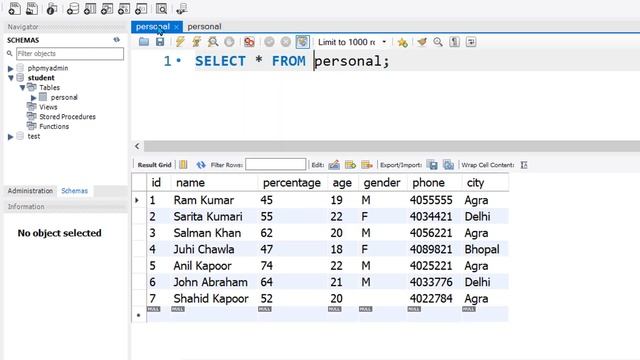Toggle invisible characters display icon
Viewport: 640px width, 360px height.
click(x=454, y=42)
